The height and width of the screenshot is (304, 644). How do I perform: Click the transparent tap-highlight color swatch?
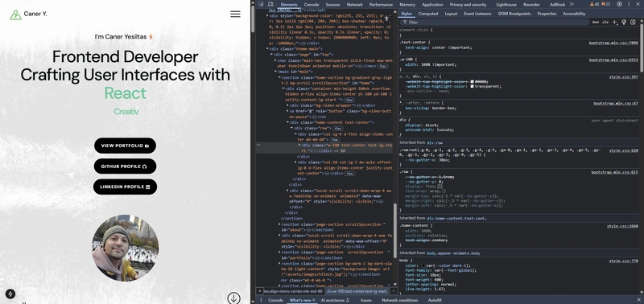(x=473, y=87)
